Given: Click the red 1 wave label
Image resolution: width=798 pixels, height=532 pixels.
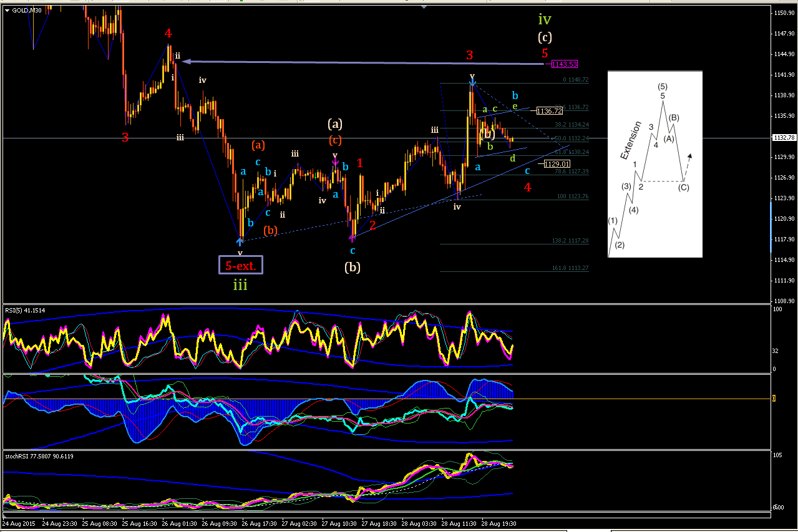Looking at the screenshot, I should [360, 163].
